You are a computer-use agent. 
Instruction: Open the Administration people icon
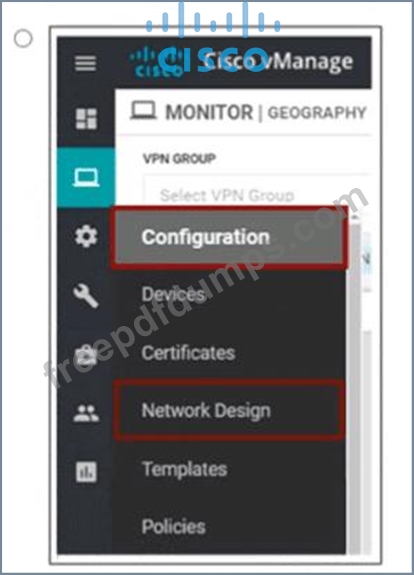click(x=86, y=413)
